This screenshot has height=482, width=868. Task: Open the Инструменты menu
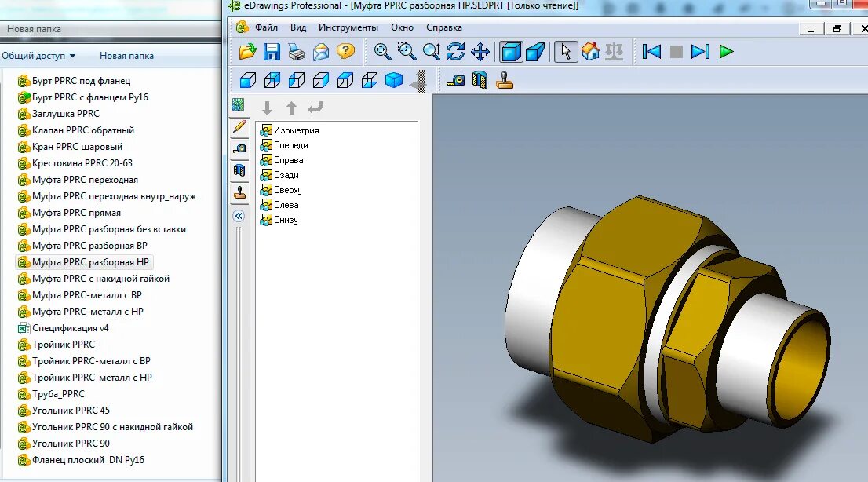pos(348,27)
